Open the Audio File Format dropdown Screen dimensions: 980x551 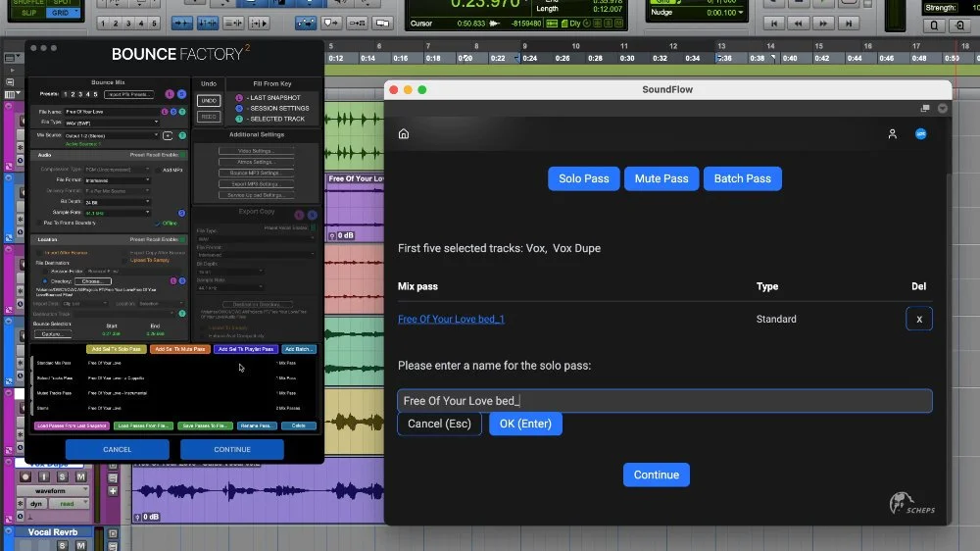tap(117, 180)
